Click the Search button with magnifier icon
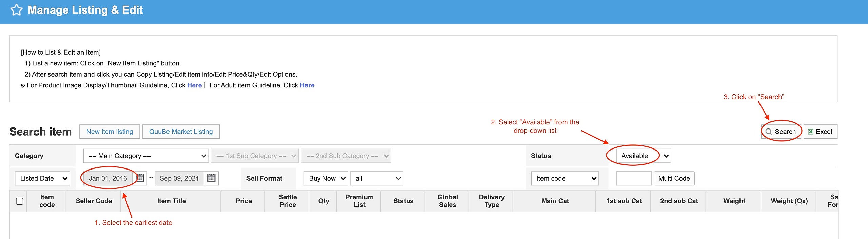Image resolution: width=868 pixels, height=239 pixels. tap(781, 132)
